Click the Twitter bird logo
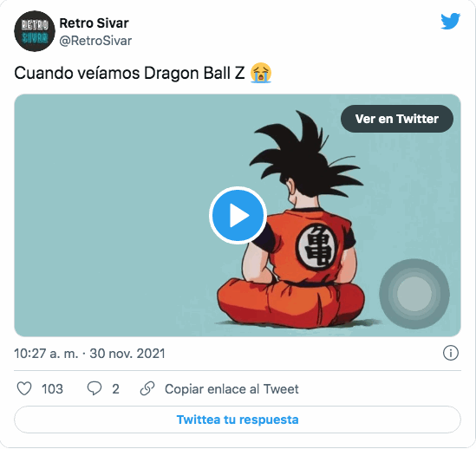This screenshot has height=449, width=476. (451, 21)
